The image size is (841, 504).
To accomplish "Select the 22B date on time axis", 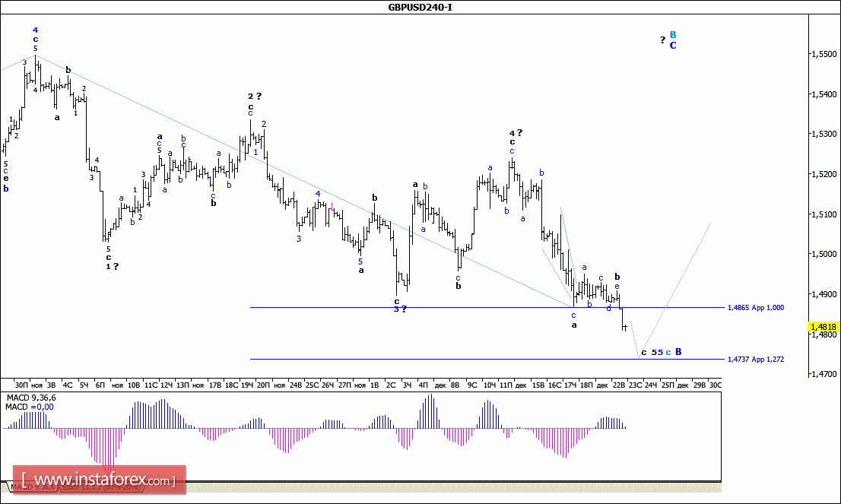I will pos(619,385).
